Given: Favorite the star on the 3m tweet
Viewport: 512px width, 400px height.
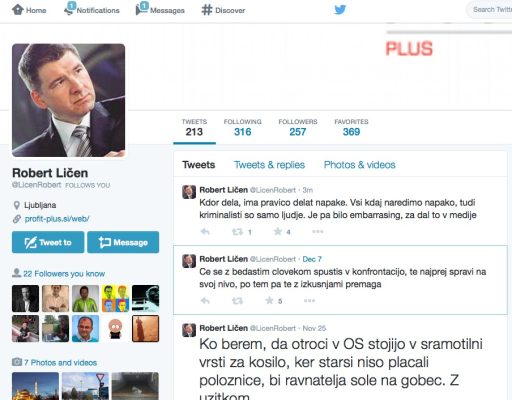Looking at the screenshot, I should point(278,231).
